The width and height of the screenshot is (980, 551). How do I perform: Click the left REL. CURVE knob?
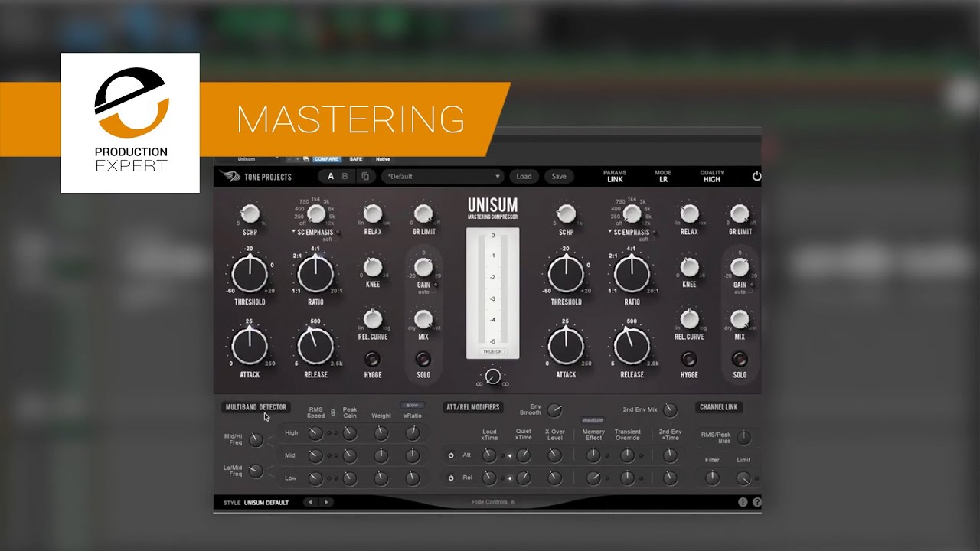pyautogui.click(x=373, y=318)
